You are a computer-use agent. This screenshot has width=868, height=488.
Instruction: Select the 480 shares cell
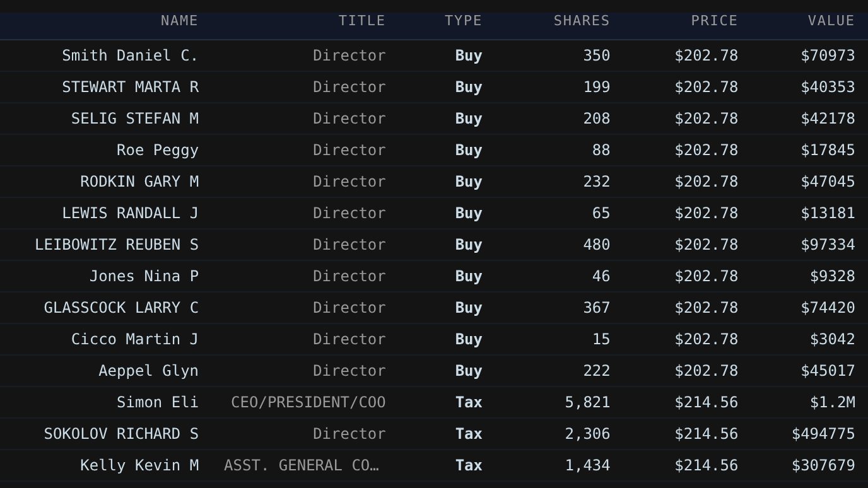[x=597, y=245]
